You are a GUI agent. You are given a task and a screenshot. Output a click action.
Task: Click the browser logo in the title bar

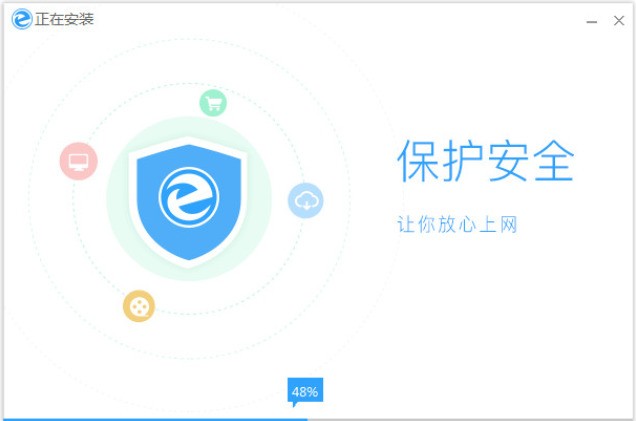coord(22,19)
